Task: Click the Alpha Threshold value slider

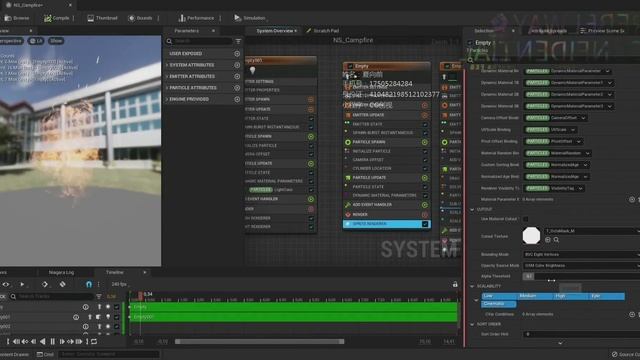Action: 581,276
